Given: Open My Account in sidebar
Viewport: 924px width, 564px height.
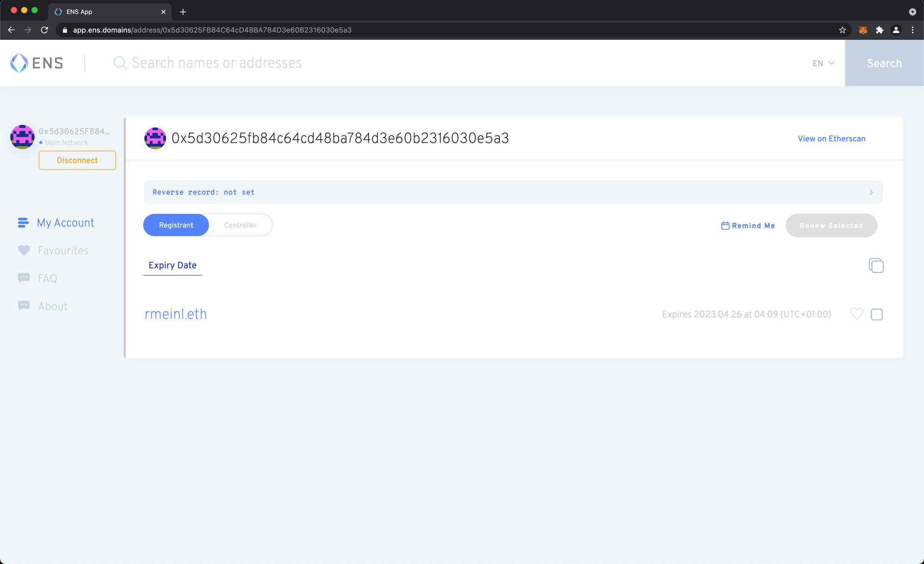Looking at the screenshot, I should (66, 223).
